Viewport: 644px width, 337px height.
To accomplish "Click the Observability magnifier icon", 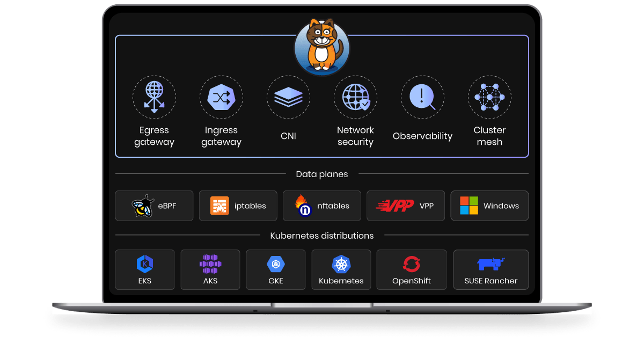I will [422, 97].
